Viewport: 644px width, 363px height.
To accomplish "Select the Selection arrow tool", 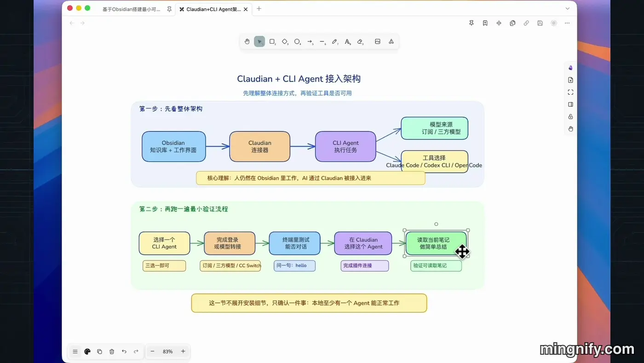I will [x=259, y=41].
